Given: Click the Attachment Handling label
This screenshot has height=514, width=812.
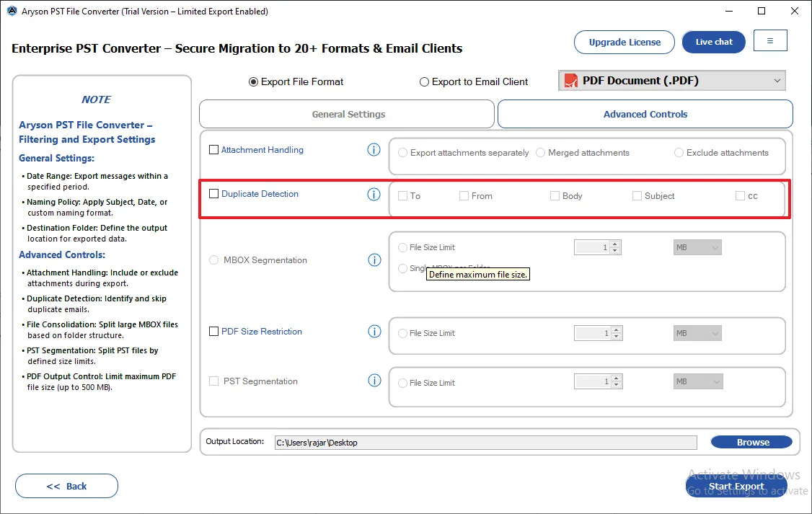Looking at the screenshot, I should pos(262,150).
